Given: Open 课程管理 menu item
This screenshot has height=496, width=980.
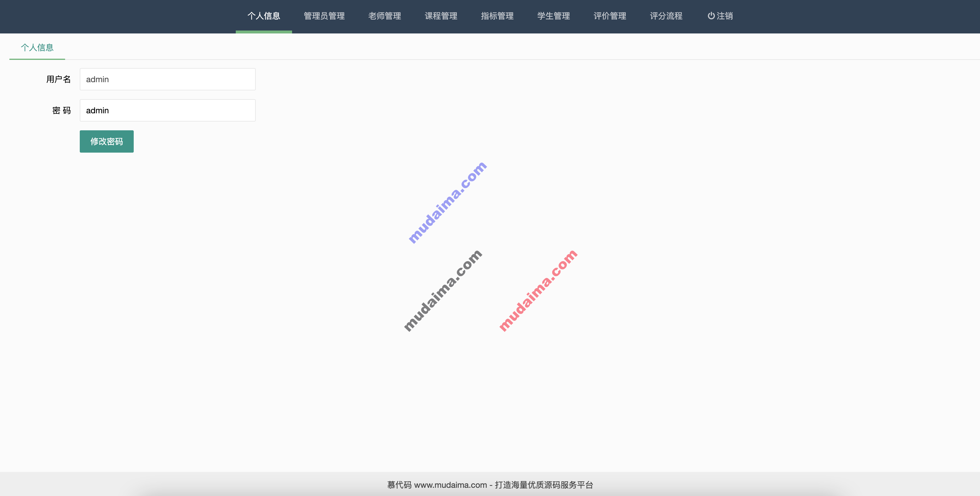Looking at the screenshot, I should (441, 16).
